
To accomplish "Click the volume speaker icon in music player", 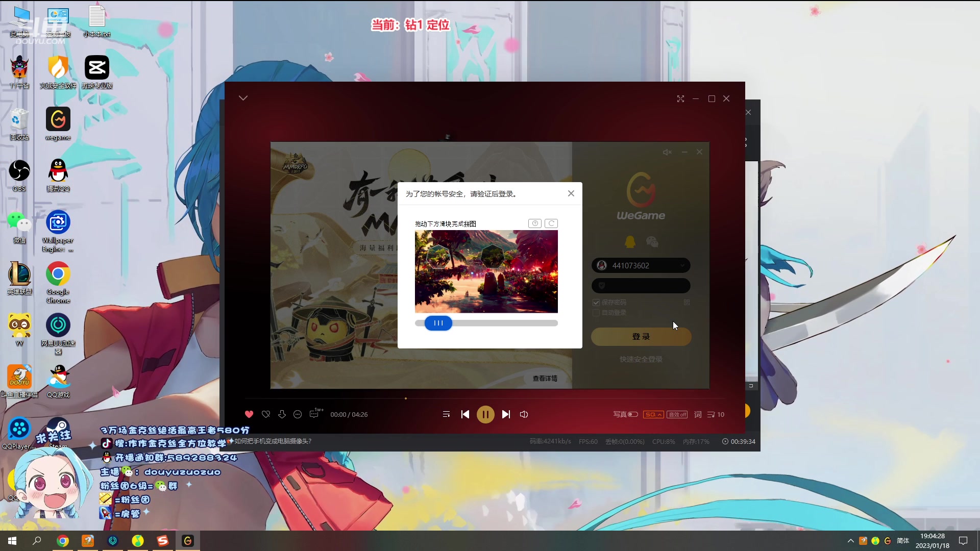I will (x=524, y=414).
